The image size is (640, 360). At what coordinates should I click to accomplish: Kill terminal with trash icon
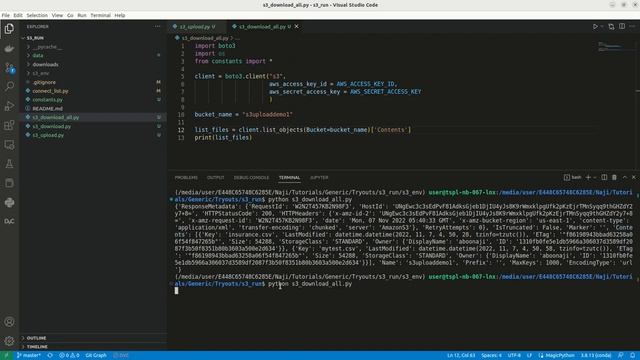[x=614, y=178]
